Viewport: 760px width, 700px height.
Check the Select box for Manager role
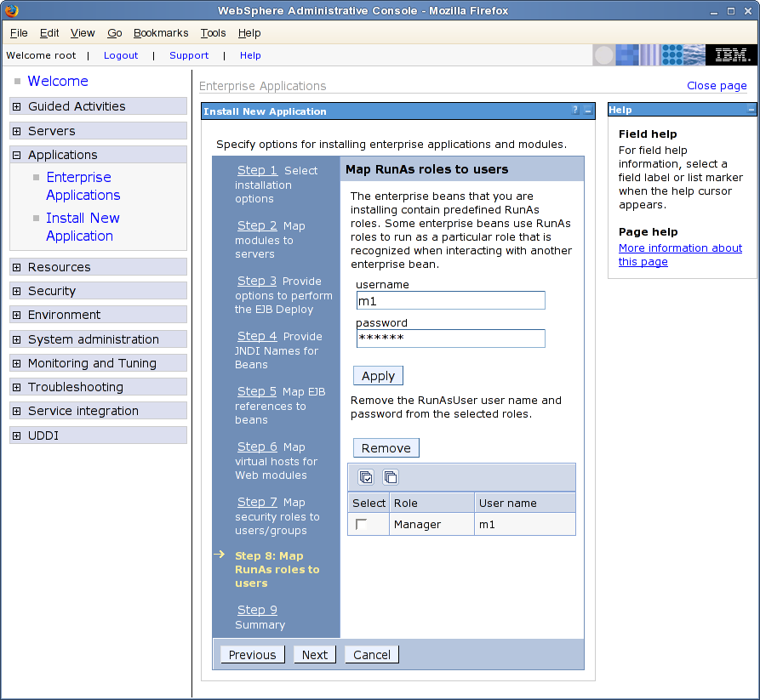(362, 525)
